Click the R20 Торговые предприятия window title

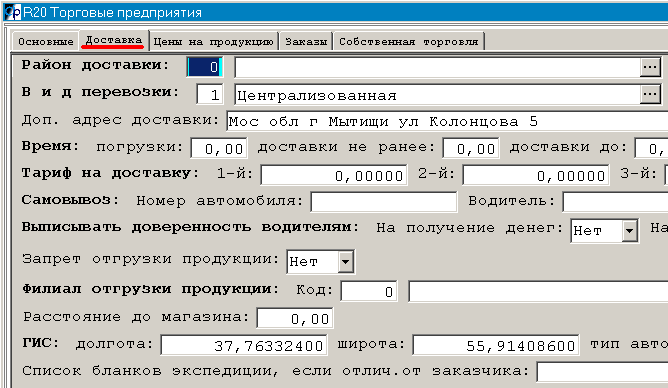coord(112,12)
